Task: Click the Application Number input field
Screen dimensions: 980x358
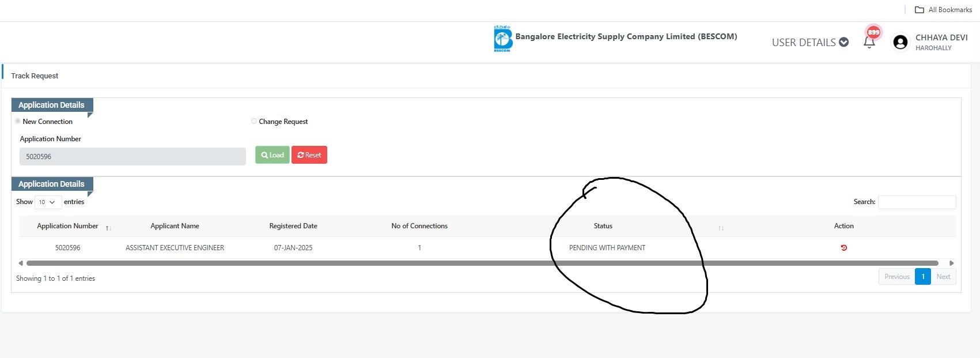Action: pos(133,156)
